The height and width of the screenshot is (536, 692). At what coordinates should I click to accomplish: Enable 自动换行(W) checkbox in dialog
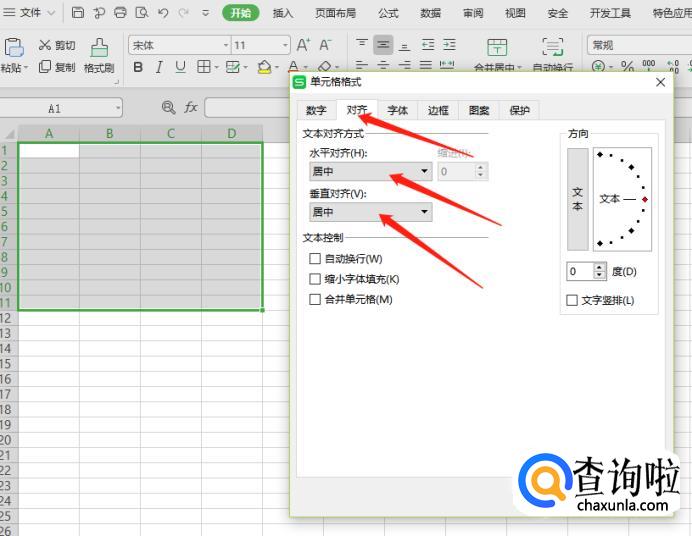tap(315, 259)
